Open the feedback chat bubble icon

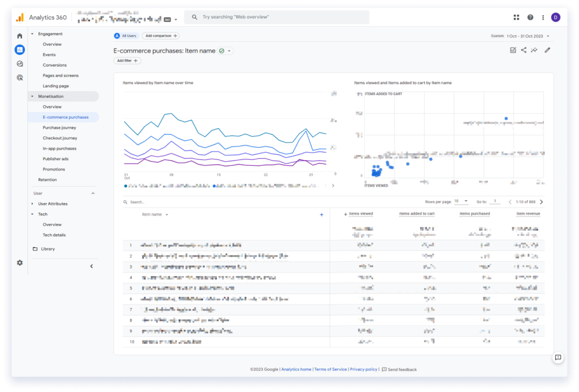coord(559,357)
